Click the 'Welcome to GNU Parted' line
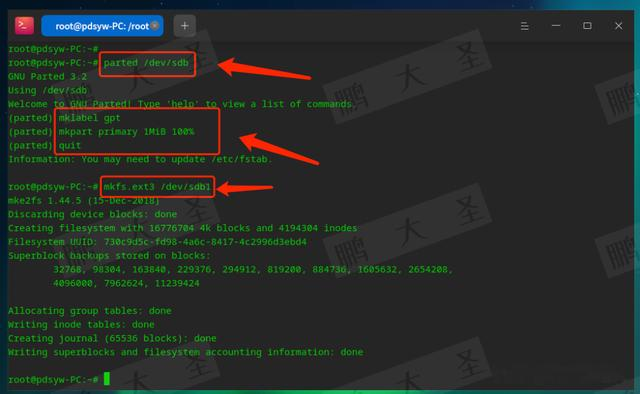640x394 pixels. tap(180, 104)
